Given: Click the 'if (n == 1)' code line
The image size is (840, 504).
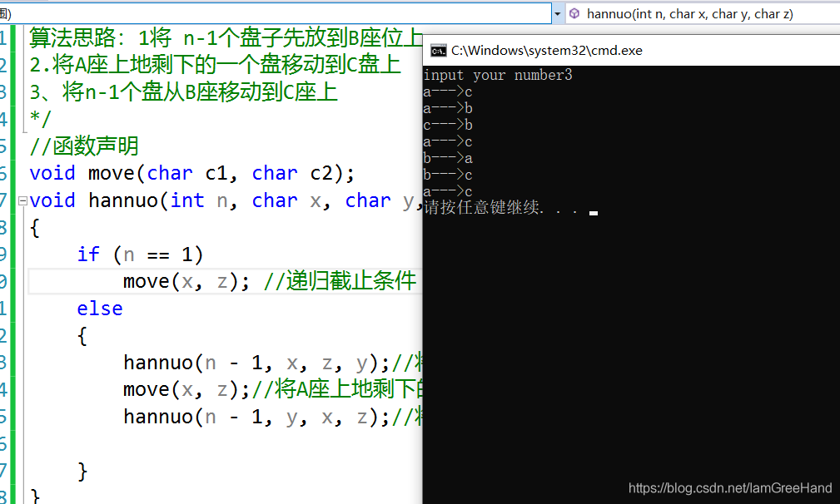Looking at the screenshot, I should click(140, 254).
